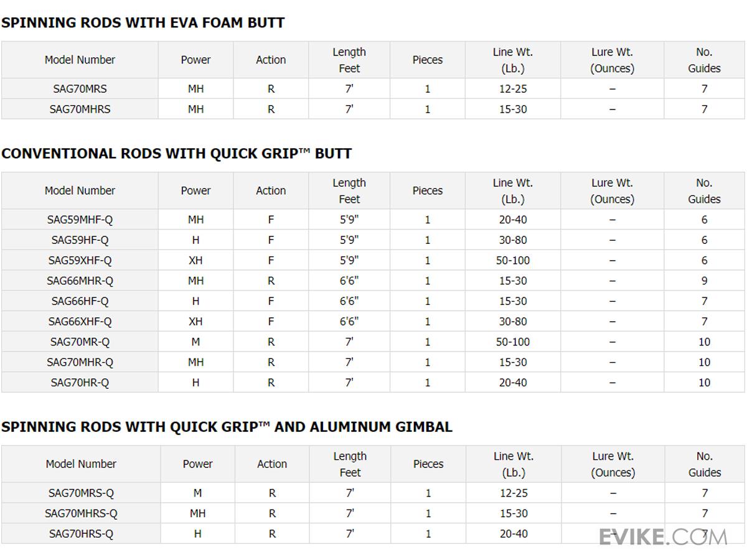
Task: Click the Conventional Rods with Quick Grip Butt heading
Action: 176,154
